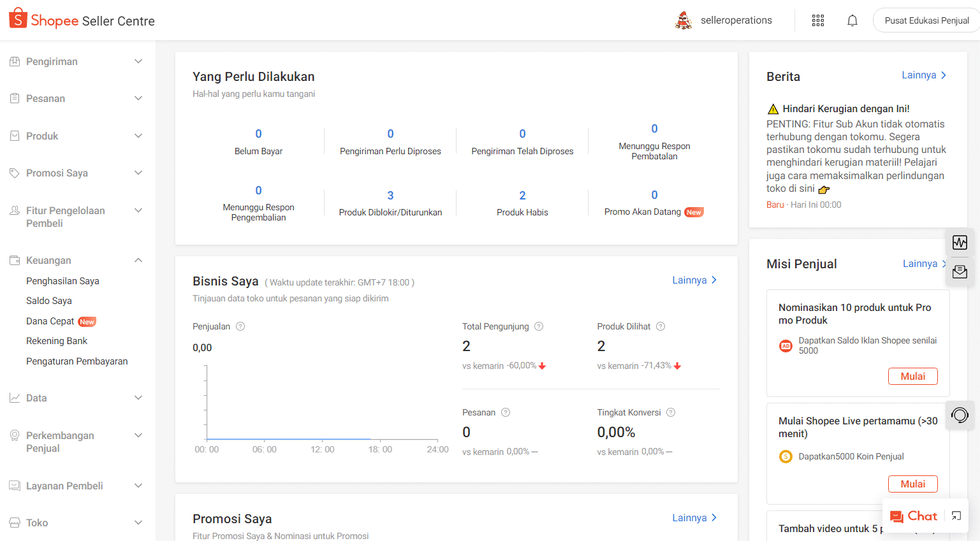Show help for Produk Dilihat
Viewport: 980px width, 541px height.
point(661,326)
